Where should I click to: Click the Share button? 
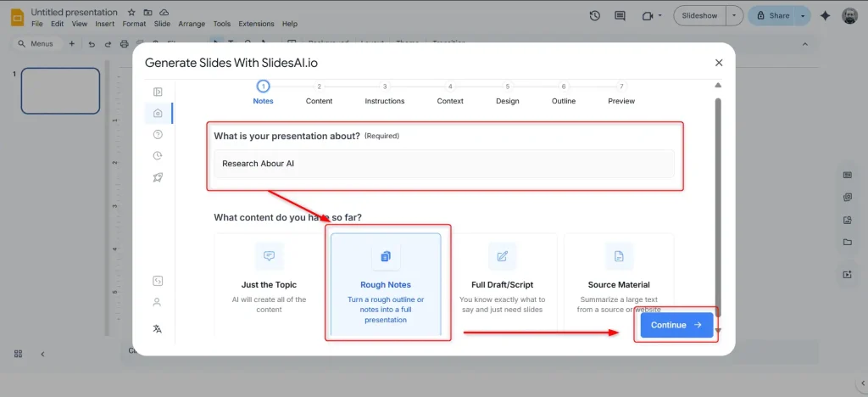(771, 15)
